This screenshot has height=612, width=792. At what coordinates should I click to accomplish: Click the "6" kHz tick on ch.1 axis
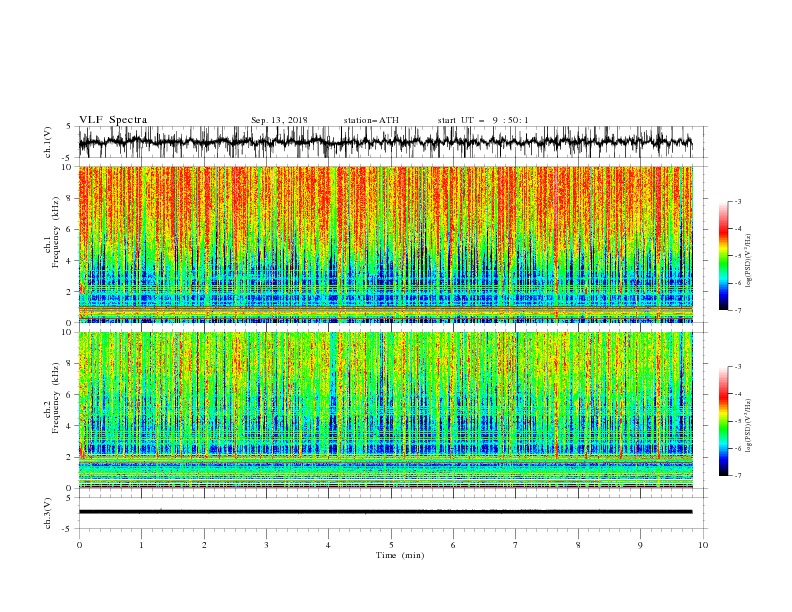coord(70,229)
